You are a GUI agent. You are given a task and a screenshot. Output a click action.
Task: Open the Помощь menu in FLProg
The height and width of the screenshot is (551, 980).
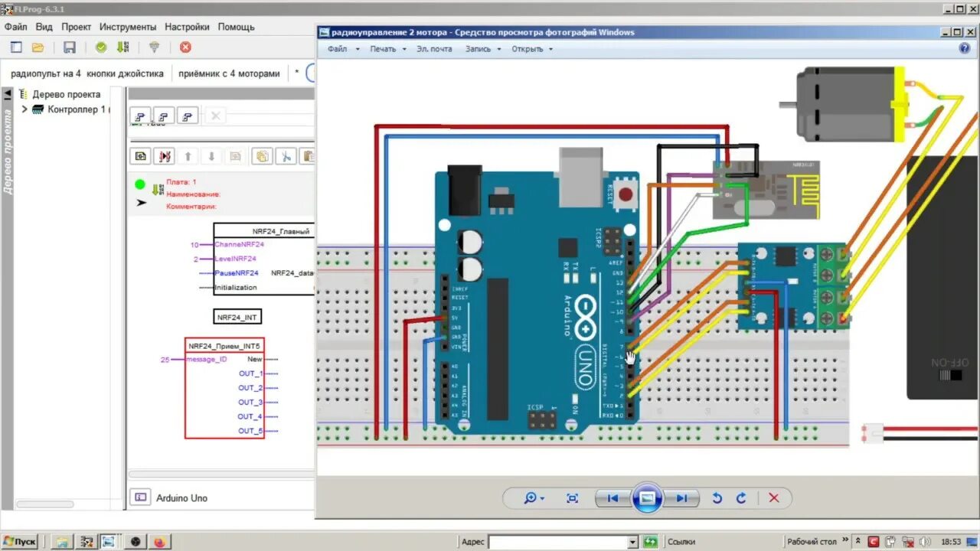(x=237, y=27)
